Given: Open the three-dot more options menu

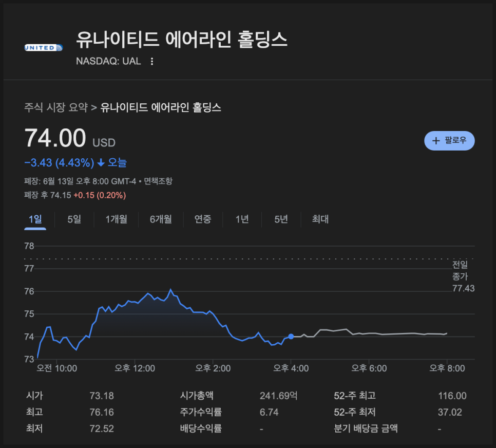Looking at the screenshot, I should click(x=152, y=61).
